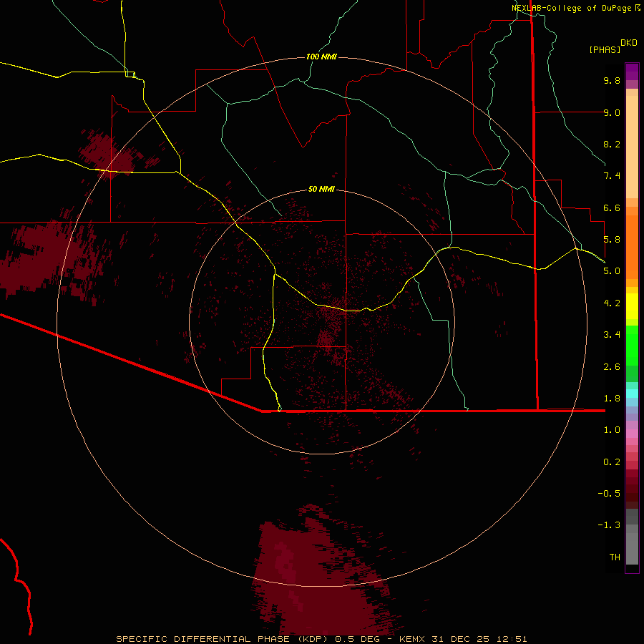Image resolution: width=644 pixels, height=644 pixels.
Task: Select the pink band of the color bar
Action: [x=632, y=434]
